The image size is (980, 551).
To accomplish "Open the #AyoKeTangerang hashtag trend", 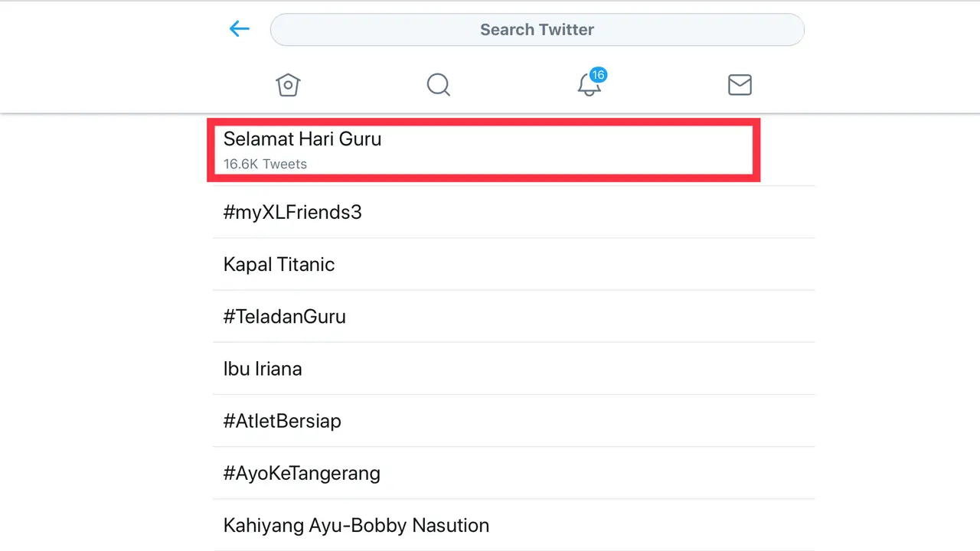I will [x=514, y=473].
